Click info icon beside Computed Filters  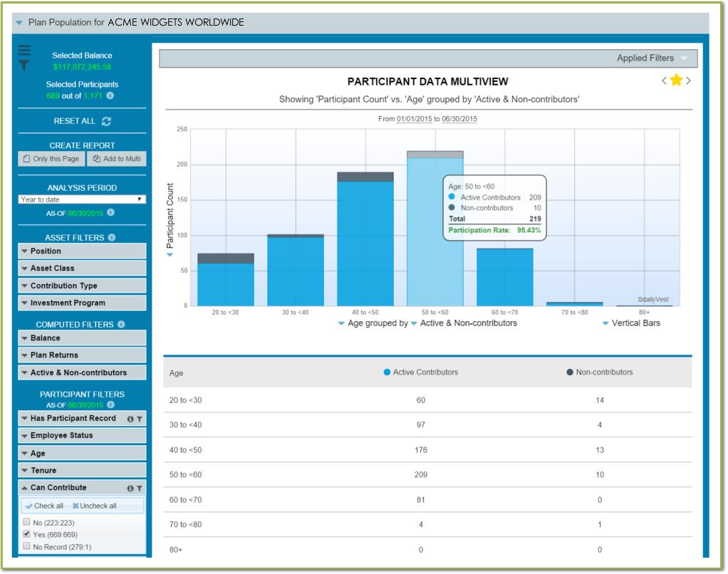[x=121, y=325]
